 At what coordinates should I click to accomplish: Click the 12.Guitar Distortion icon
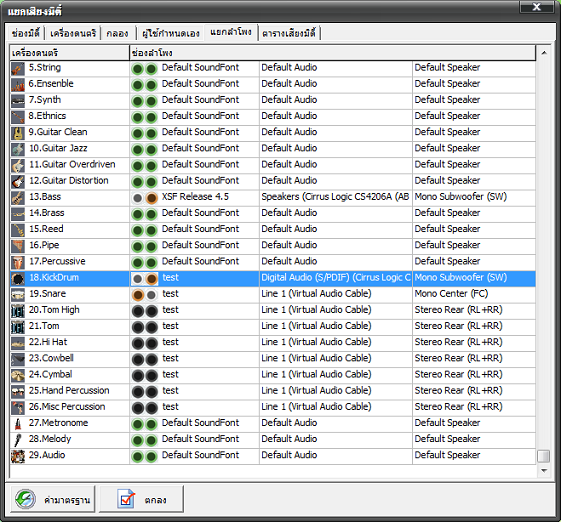[x=18, y=181]
